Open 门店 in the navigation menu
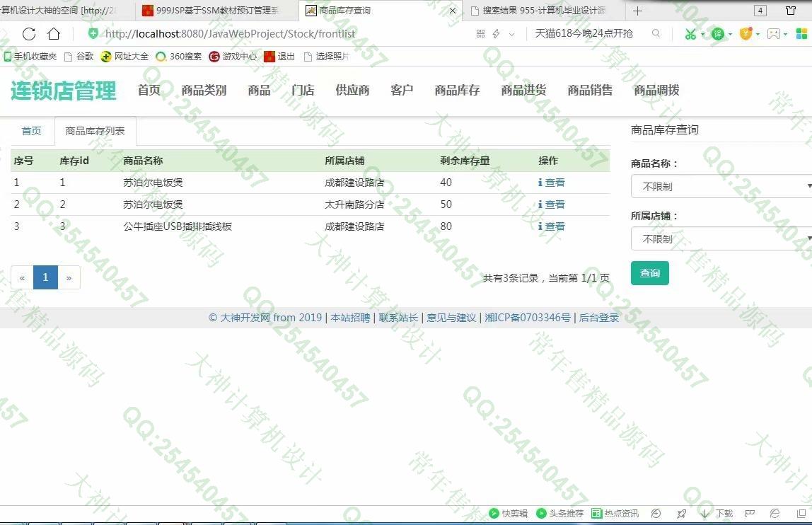The width and height of the screenshot is (812, 525). click(x=303, y=90)
